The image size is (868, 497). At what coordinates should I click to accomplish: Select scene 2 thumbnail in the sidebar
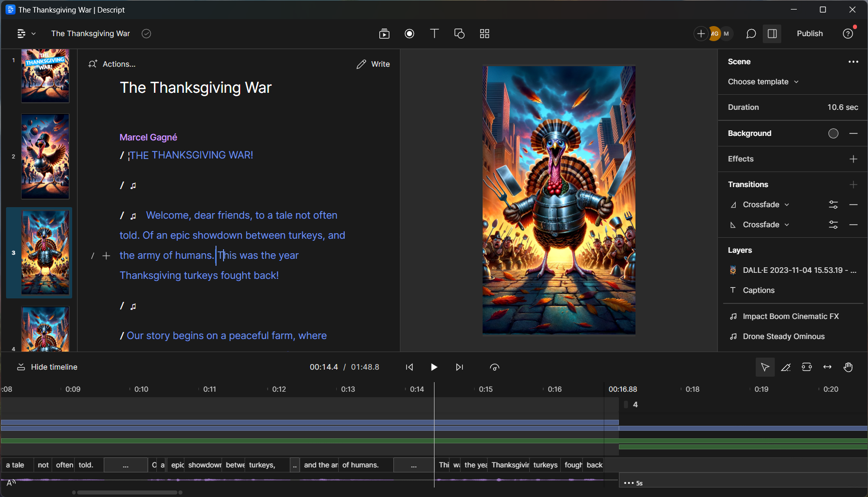coord(45,156)
